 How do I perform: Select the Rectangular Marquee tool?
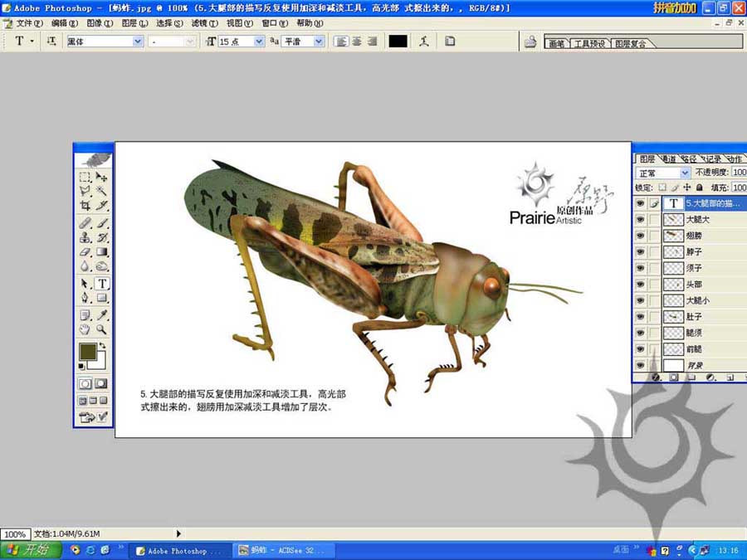[85, 177]
